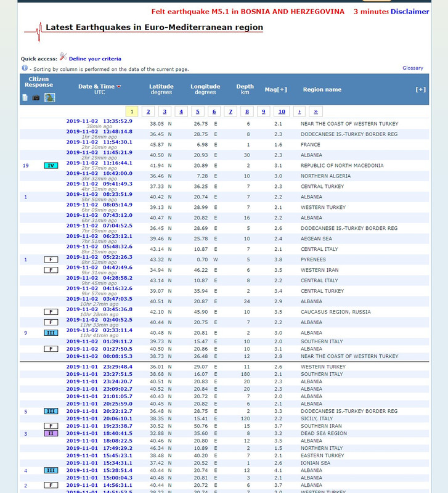Go to page 7 of results

click(230, 112)
